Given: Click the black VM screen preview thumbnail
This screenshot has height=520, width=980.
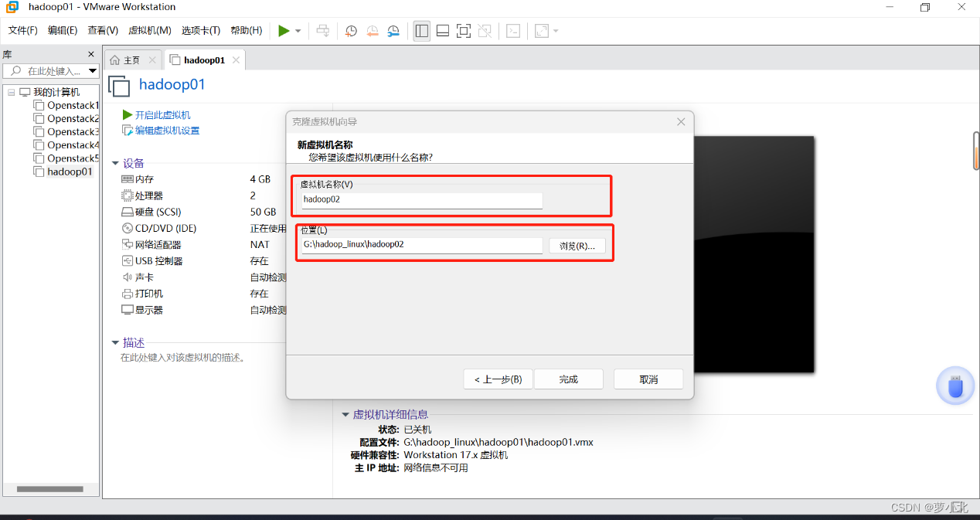Looking at the screenshot, I should click(754, 254).
